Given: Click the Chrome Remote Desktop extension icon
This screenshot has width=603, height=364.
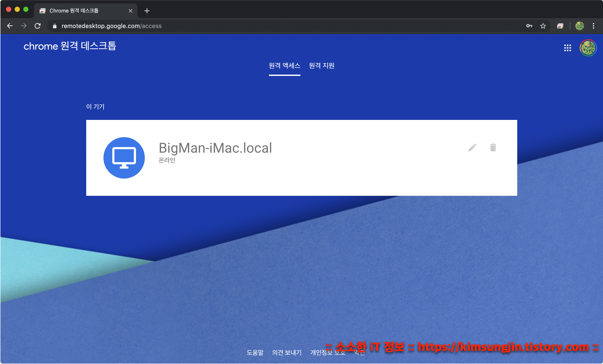Looking at the screenshot, I should point(560,26).
